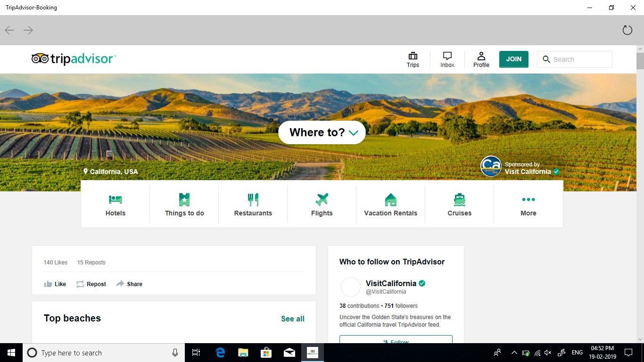The width and height of the screenshot is (644, 362).
Task: Select the Vacation Rentals label
Action: pyautogui.click(x=391, y=213)
